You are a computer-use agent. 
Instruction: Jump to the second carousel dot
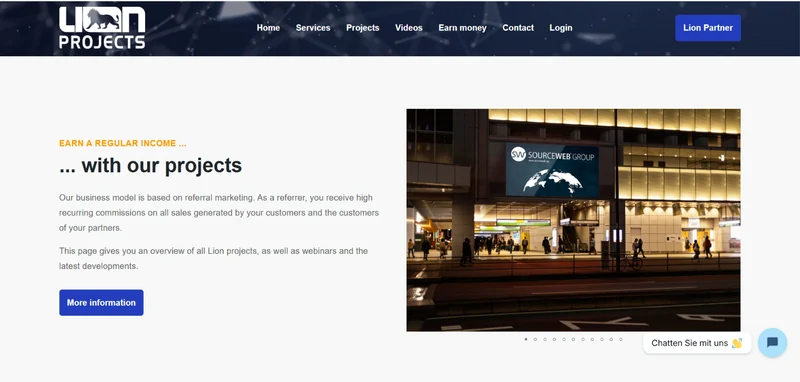[535, 339]
